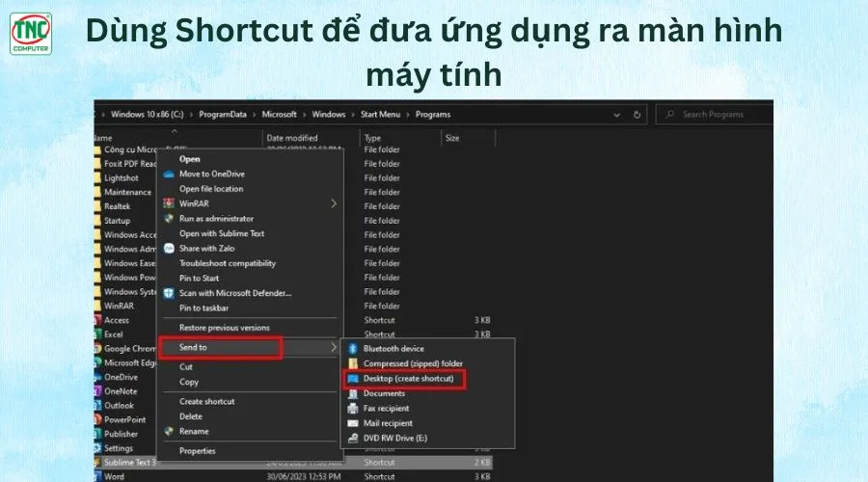Click the Word shortcut icon in file list
868x482 pixels.
click(x=98, y=476)
